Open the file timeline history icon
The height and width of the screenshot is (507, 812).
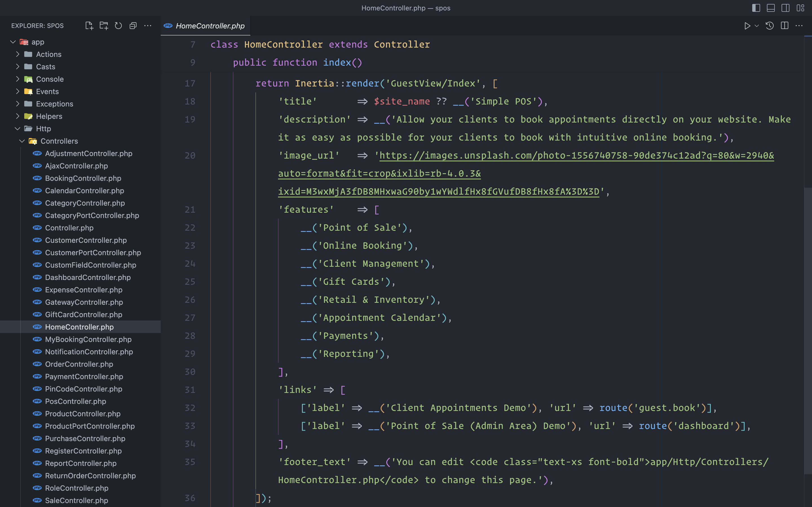click(770, 26)
